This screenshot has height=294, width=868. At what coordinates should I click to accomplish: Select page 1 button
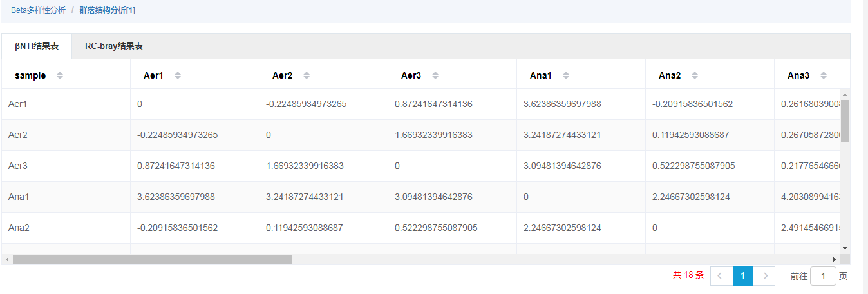click(x=742, y=276)
